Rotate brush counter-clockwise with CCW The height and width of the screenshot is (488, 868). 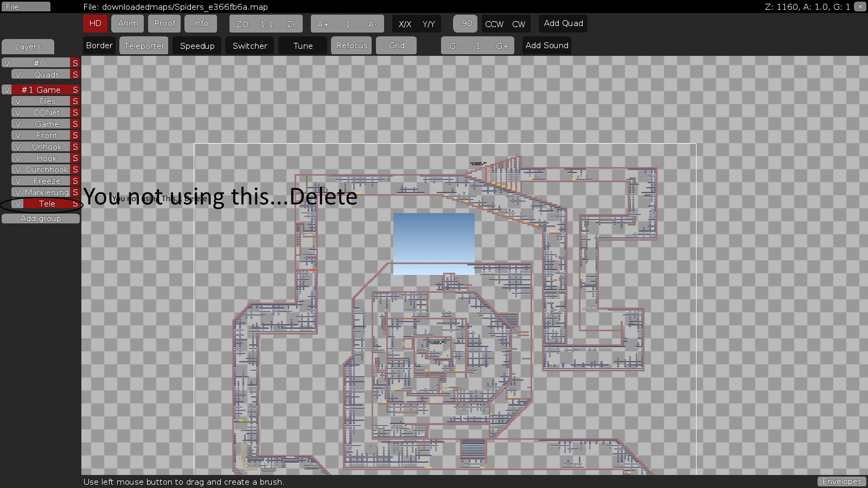tap(494, 24)
